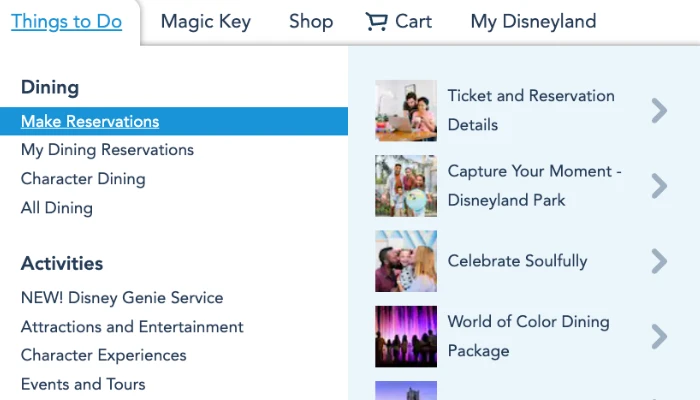Click chevron next to Celebrate Soulfully
The width and height of the screenshot is (700, 400).
659,261
